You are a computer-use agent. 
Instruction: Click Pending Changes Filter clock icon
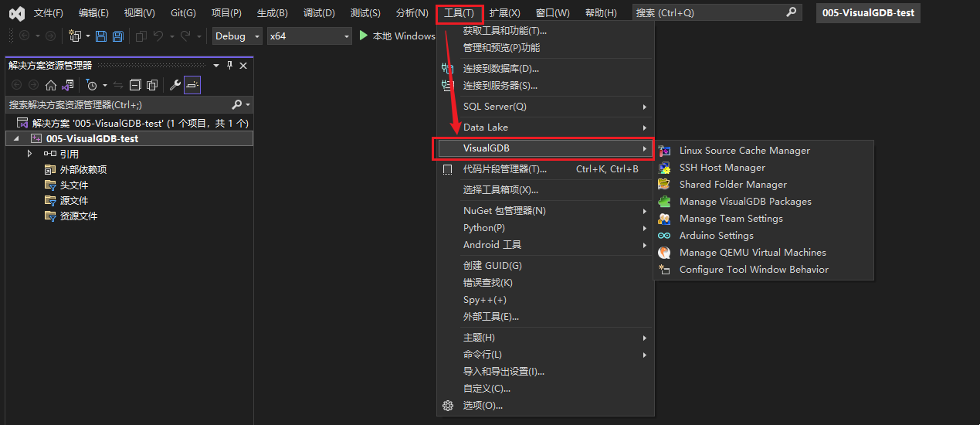(91, 85)
